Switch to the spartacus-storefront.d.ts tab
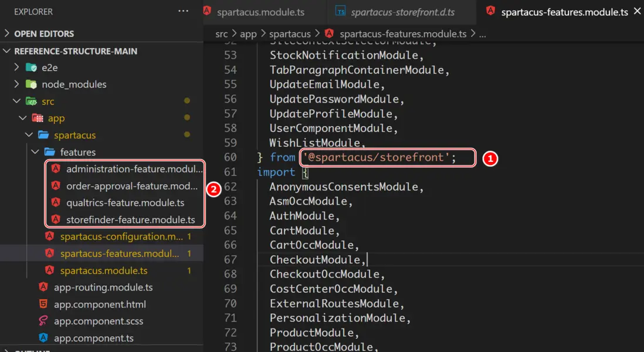The height and width of the screenshot is (352, 644). 402,12
